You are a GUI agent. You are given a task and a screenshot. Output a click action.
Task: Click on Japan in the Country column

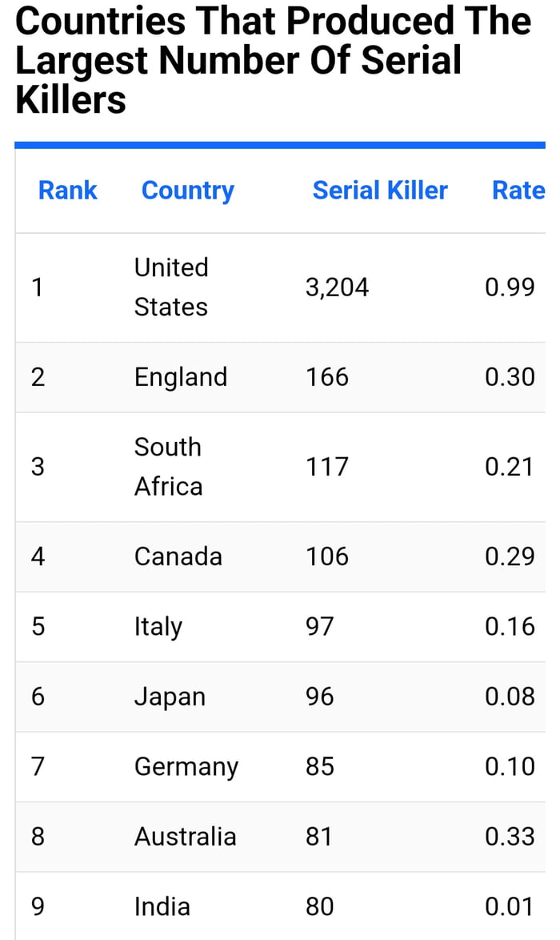pos(170,697)
